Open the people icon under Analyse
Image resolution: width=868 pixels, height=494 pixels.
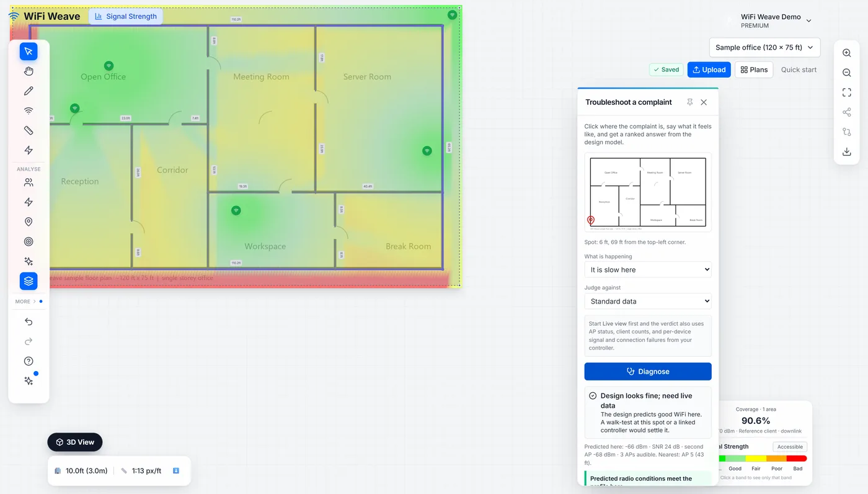tap(29, 182)
